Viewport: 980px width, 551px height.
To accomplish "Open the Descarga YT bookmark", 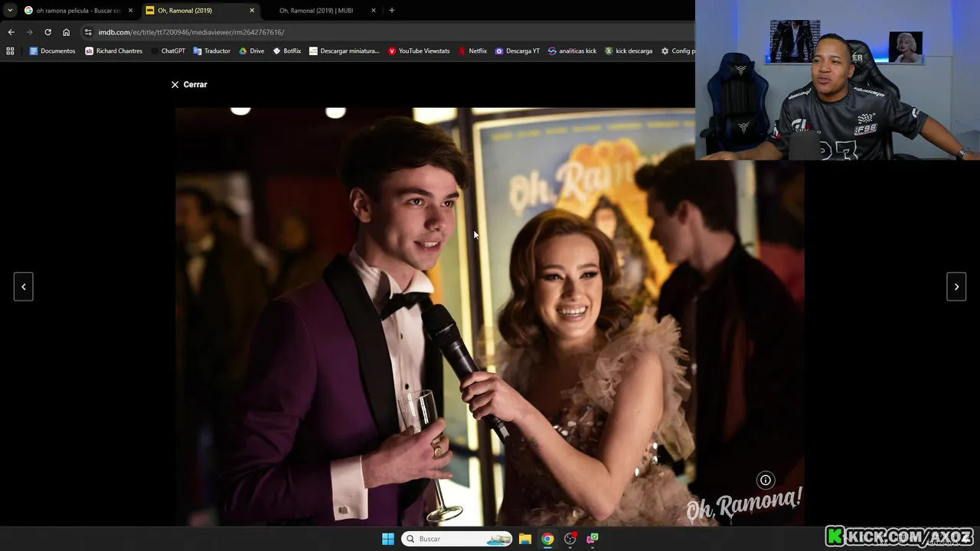I will (x=517, y=51).
